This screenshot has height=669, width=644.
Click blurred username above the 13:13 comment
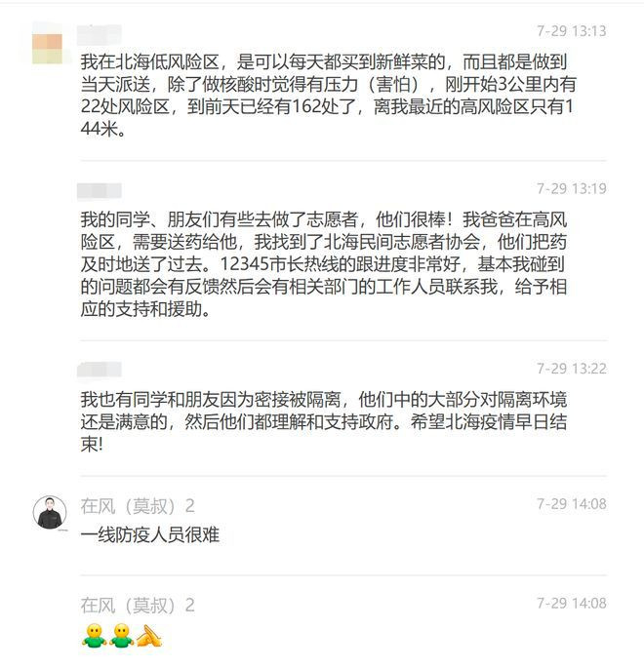click(99, 35)
